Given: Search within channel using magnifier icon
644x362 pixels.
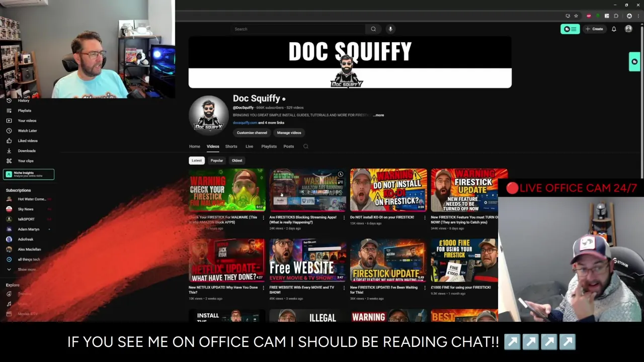Looking at the screenshot, I should [305, 146].
